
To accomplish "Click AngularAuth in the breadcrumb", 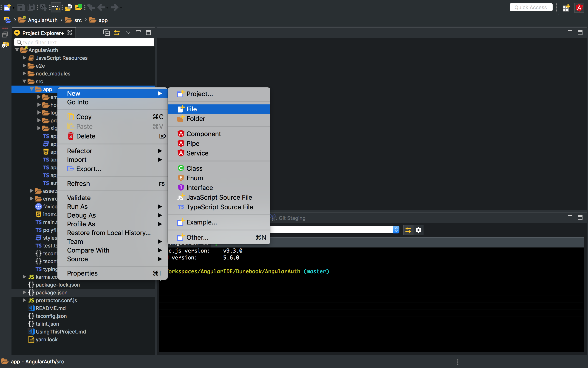I will coord(43,20).
